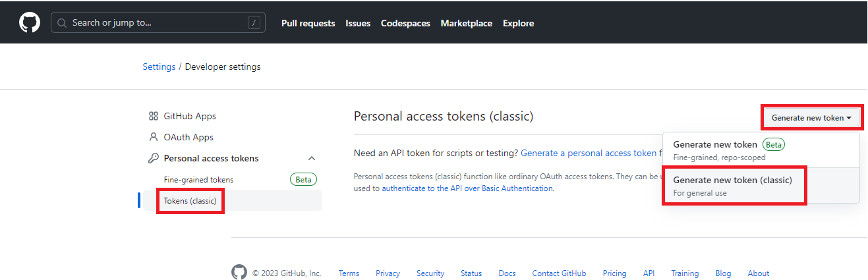Open Explore in top navigation
This screenshot has width=868, height=280.
point(519,23)
